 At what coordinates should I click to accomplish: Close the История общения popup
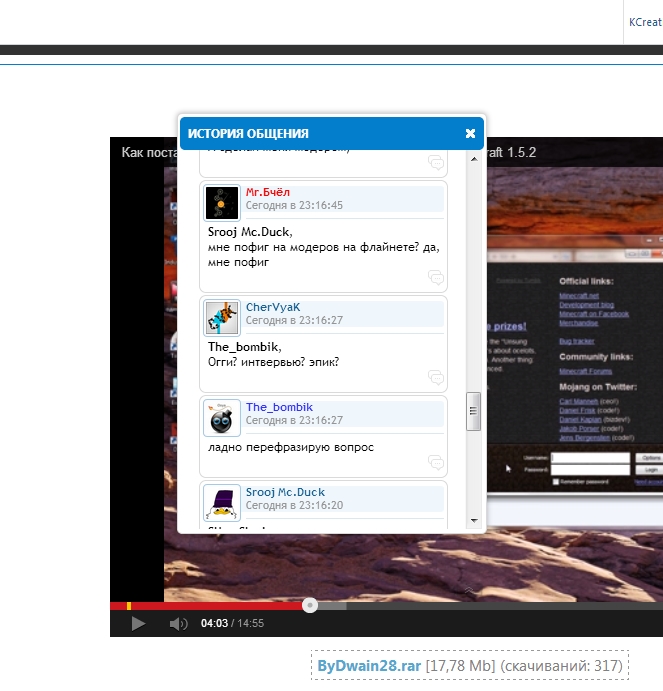coord(470,133)
